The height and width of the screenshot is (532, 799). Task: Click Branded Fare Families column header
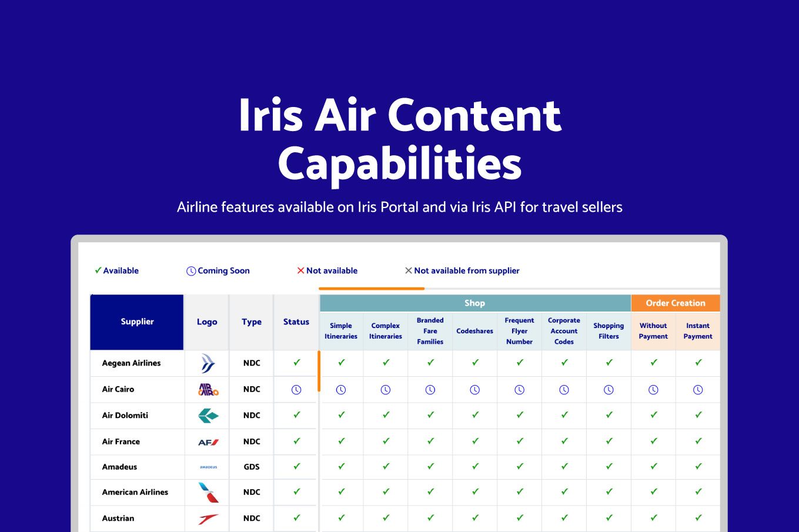tap(430, 331)
